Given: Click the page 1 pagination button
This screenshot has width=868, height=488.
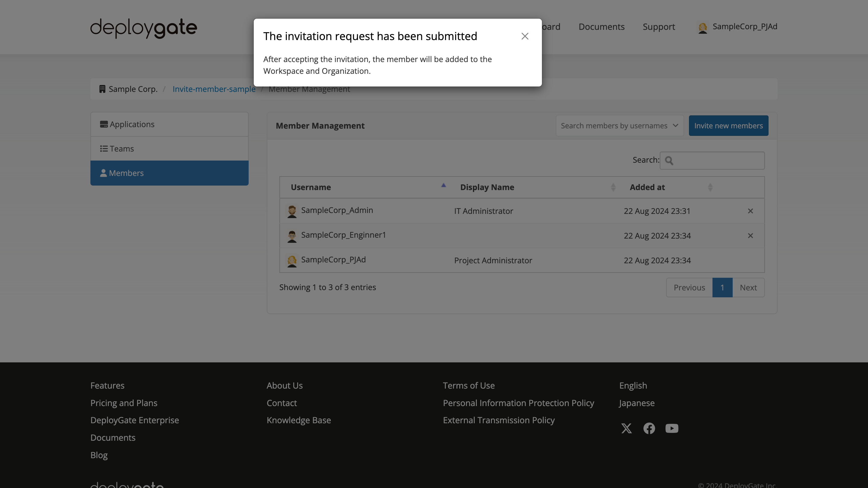Looking at the screenshot, I should pos(722,287).
